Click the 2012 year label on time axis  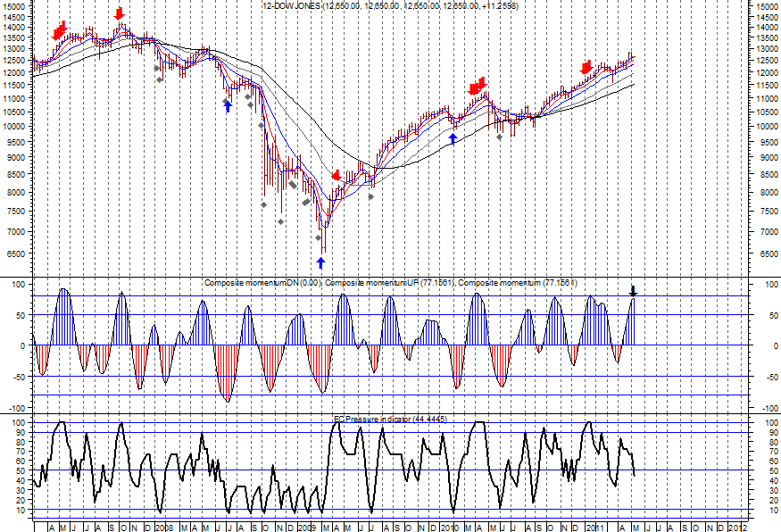coord(737,528)
